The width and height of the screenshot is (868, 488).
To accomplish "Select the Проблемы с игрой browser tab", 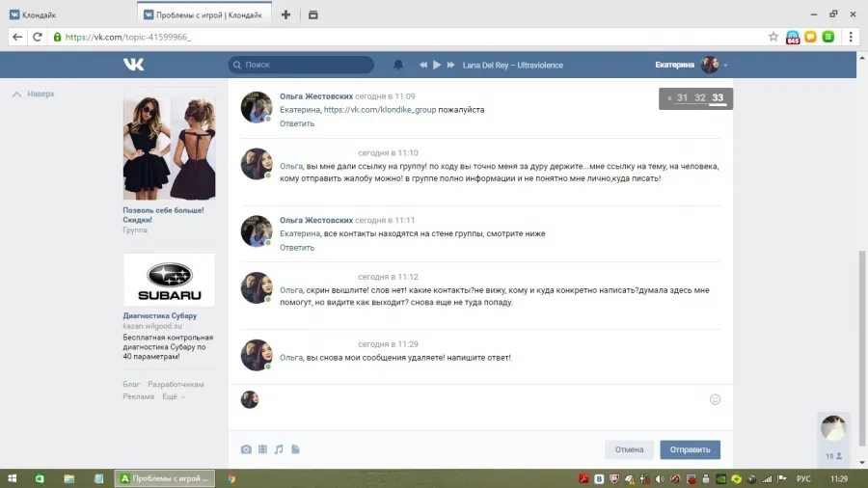I will pyautogui.click(x=204, y=14).
